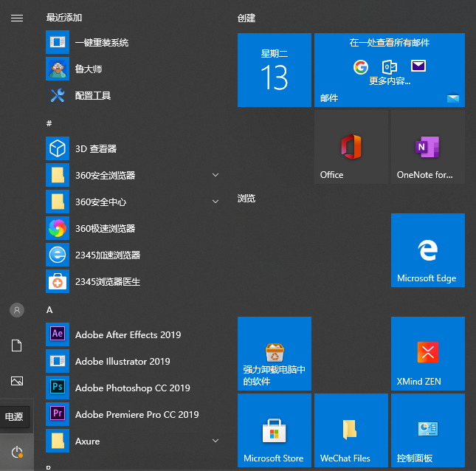The height and width of the screenshot is (471, 476).
Task: Expand the hamburger menu at top
Action: (16, 18)
